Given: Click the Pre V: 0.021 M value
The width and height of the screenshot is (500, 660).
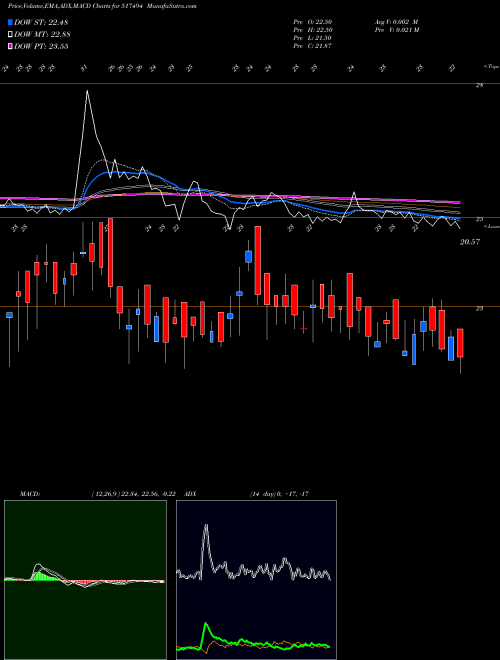Looking at the screenshot, I should click(x=396, y=30).
